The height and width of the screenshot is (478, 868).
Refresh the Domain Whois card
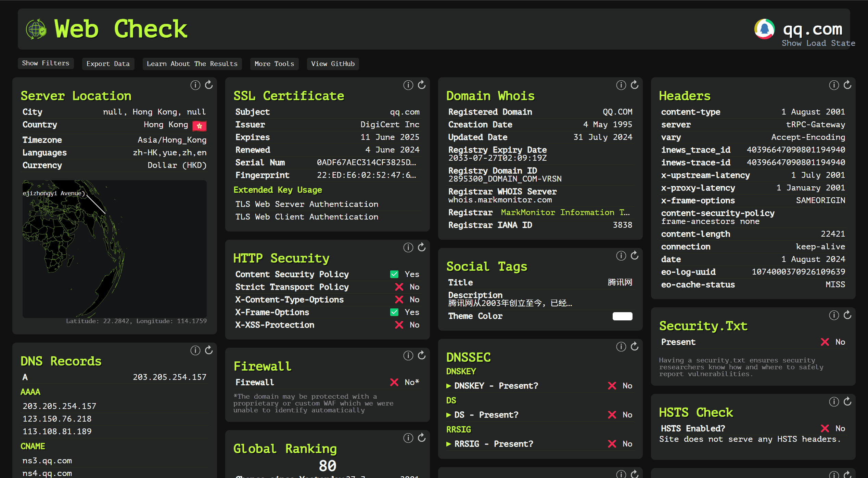pyautogui.click(x=635, y=85)
